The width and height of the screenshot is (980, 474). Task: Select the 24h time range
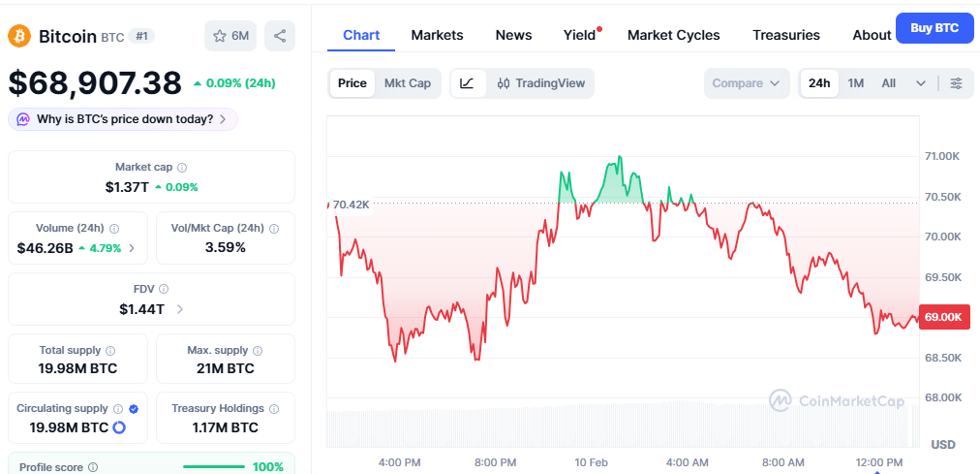(x=819, y=83)
